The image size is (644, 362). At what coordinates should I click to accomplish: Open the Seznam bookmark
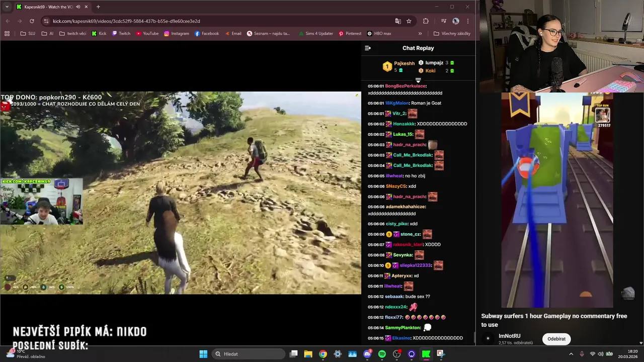coord(269,34)
